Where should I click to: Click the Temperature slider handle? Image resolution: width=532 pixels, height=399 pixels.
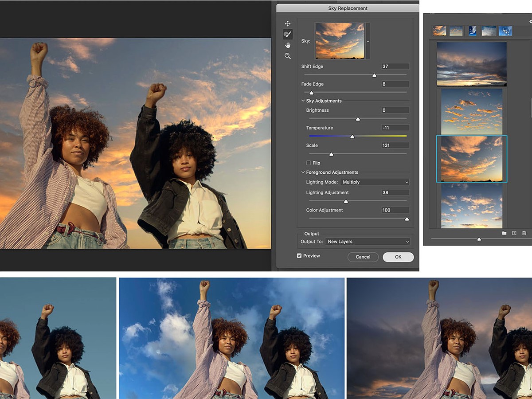[x=352, y=137]
